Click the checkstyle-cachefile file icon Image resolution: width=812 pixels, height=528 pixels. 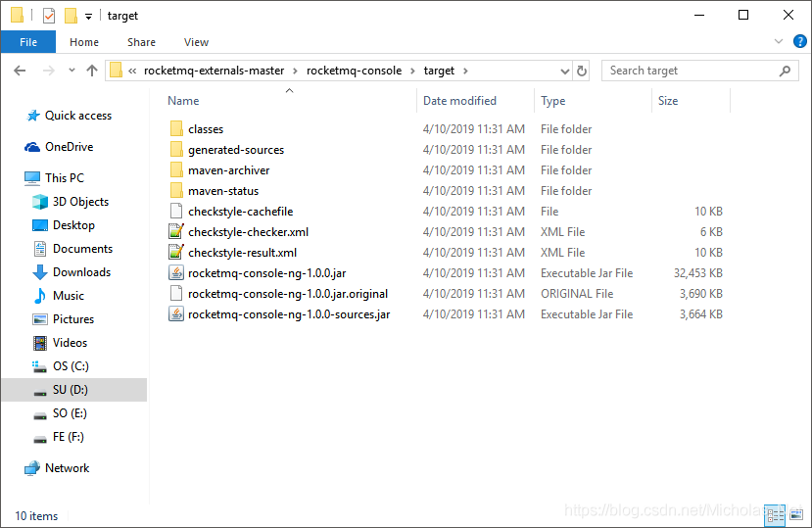pyautogui.click(x=176, y=211)
